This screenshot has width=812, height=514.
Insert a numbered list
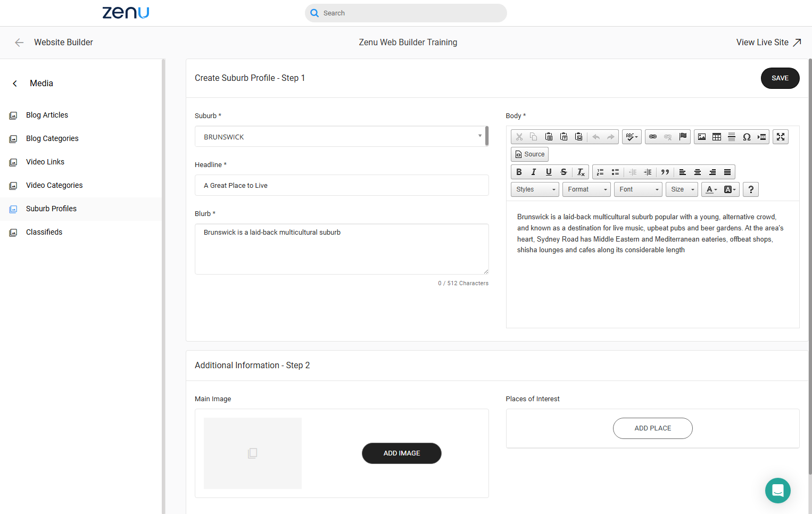[x=600, y=172]
